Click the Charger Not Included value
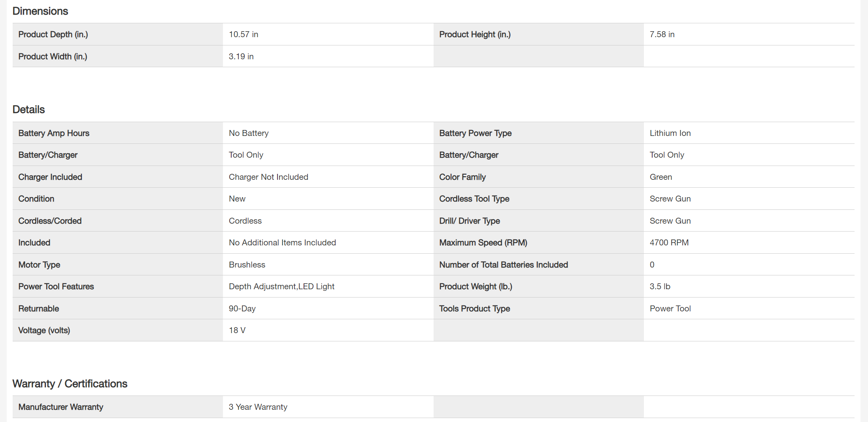This screenshot has height=422, width=868. 268,177
